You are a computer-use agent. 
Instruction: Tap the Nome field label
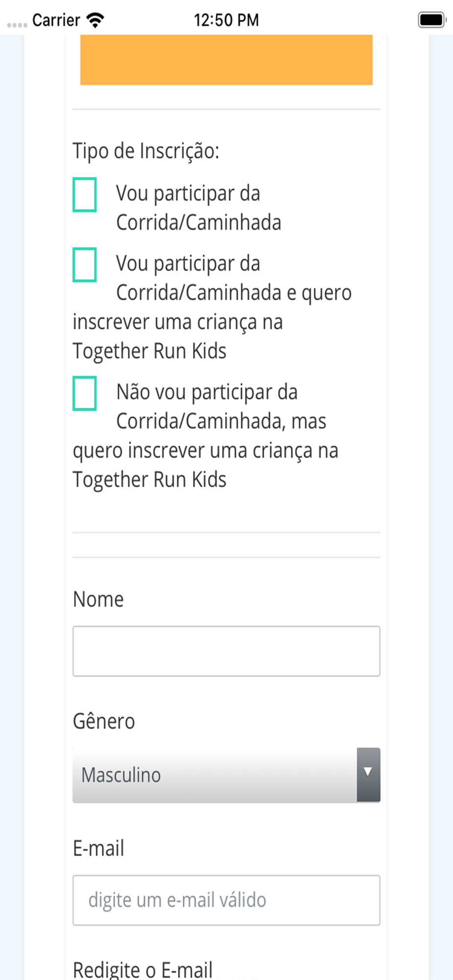pos(98,599)
